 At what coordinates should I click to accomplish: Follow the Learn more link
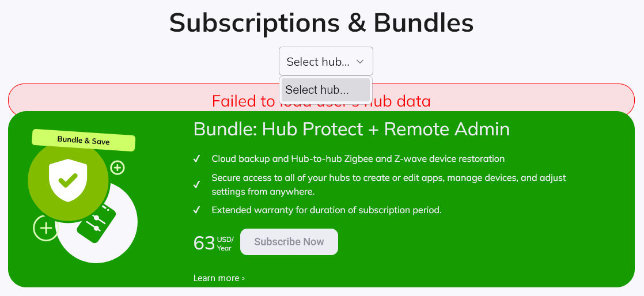219,278
